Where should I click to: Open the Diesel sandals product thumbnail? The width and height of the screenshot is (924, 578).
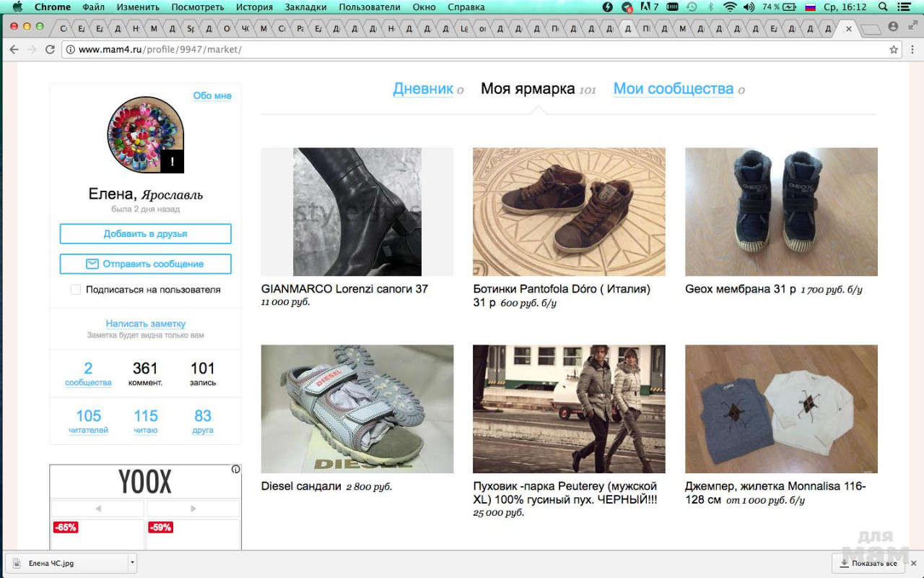[x=357, y=409]
